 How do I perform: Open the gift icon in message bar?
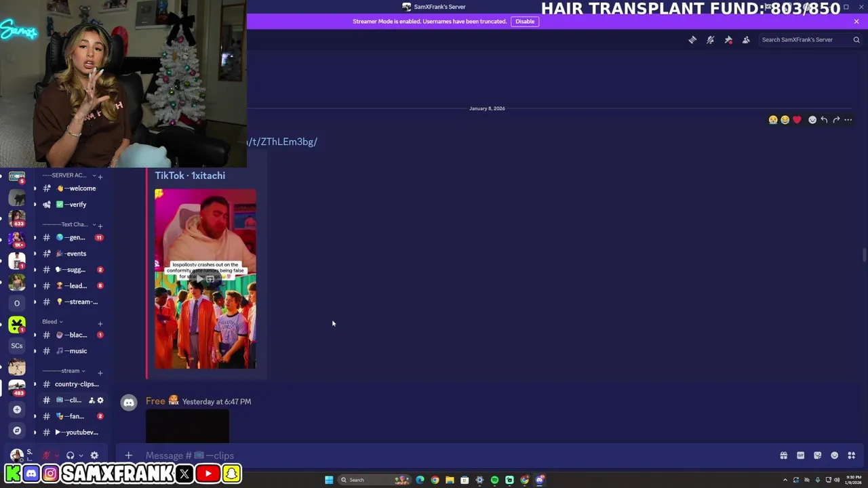(783, 455)
